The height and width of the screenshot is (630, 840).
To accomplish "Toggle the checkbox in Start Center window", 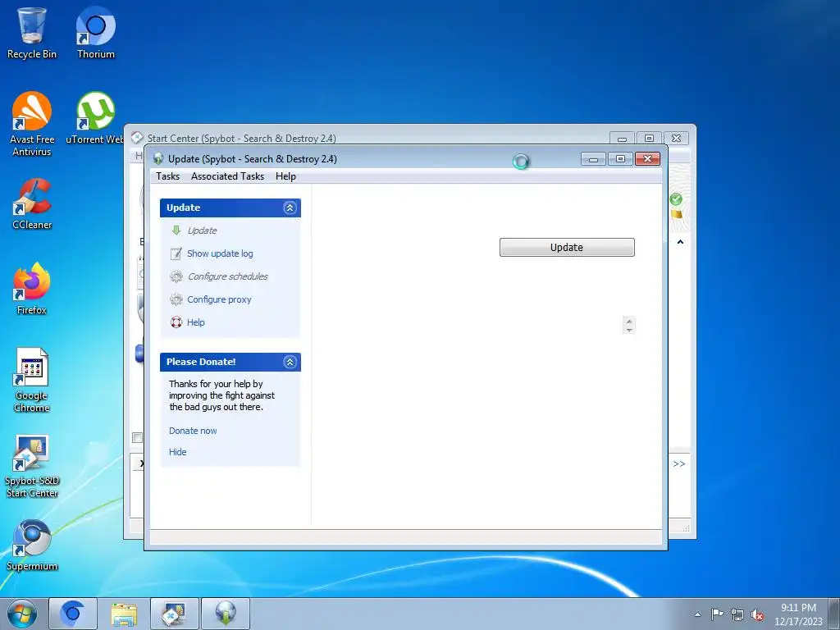I will (137, 438).
